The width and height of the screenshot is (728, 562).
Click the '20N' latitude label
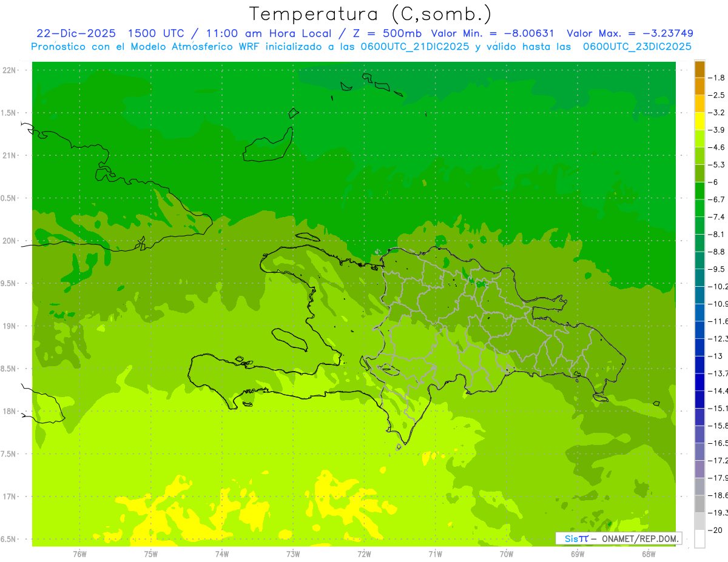coord(10,241)
